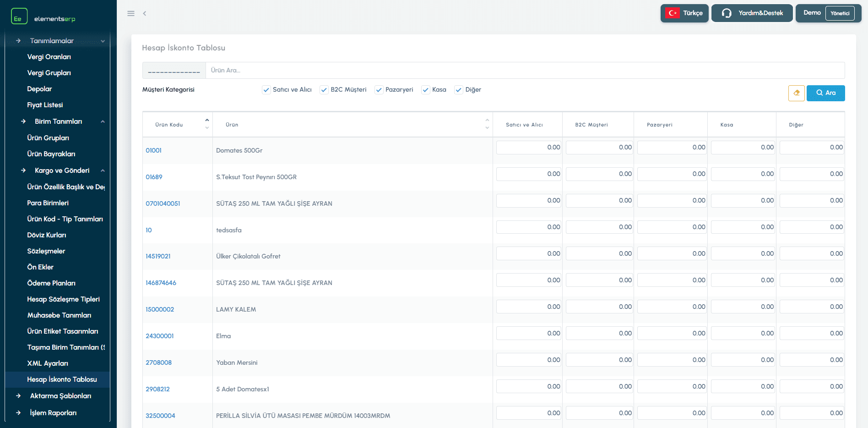The image size is (868, 428).
Task: Click the Ürün Ara search field
Action: 525,71
